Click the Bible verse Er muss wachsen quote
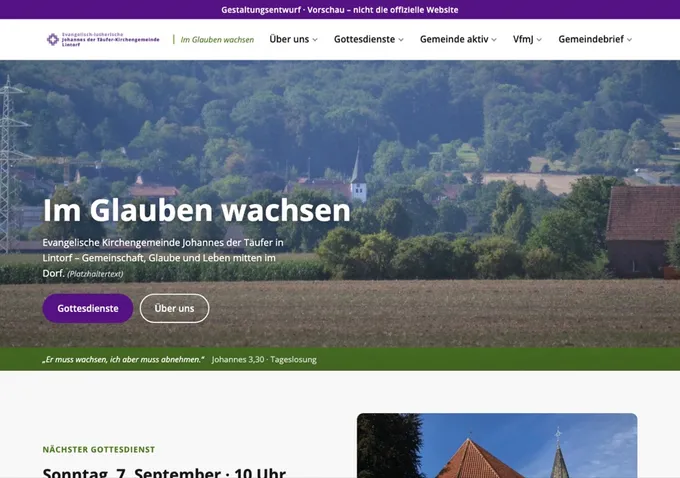The width and height of the screenshot is (680, 478). pyautogui.click(x=123, y=360)
